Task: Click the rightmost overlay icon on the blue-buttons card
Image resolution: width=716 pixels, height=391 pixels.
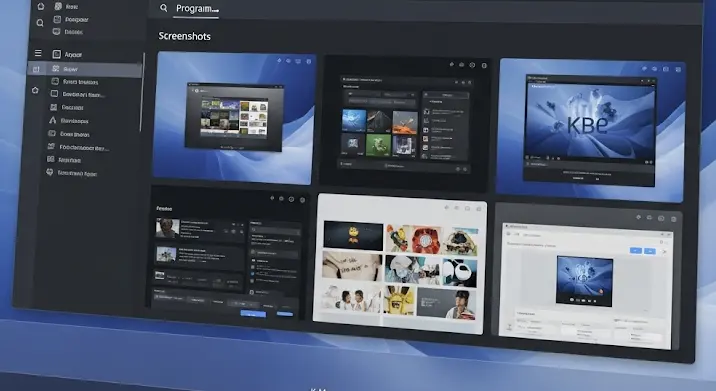Action: 302,200
